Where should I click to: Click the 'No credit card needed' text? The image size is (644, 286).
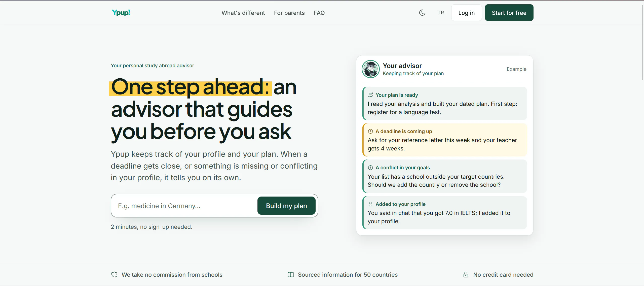pyautogui.click(x=503, y=275)
